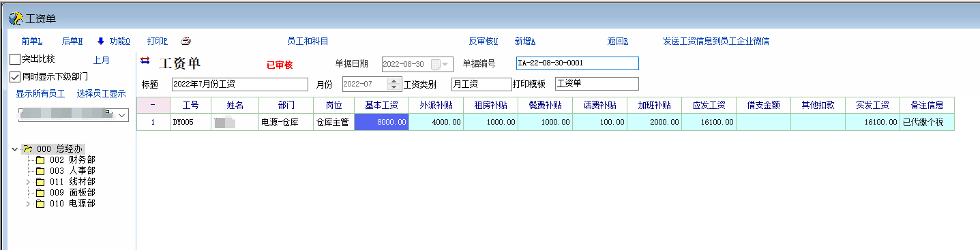Open the 单据日期 calendar picker icon
This screenshot has width=980, height=250.
point(435,64)
